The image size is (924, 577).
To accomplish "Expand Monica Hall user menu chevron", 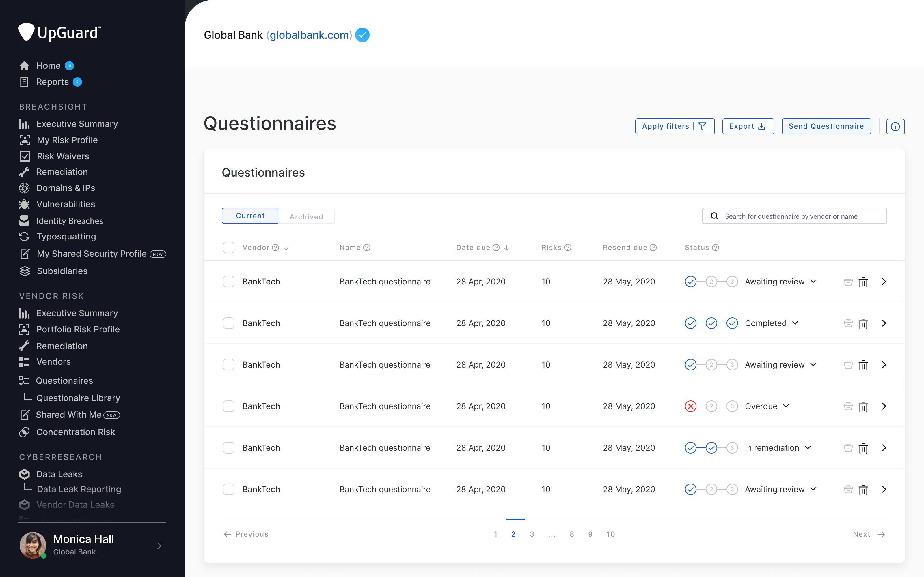I will pos(159,546).
